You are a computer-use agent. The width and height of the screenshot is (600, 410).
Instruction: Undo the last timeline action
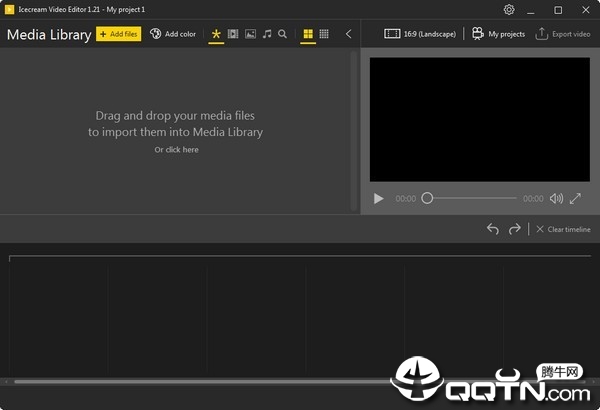pos(493,229)
